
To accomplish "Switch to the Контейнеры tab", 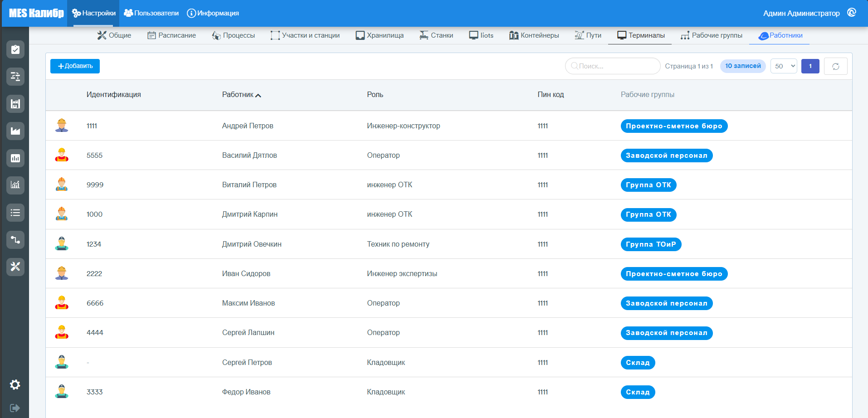I will (x=534, y=35).
